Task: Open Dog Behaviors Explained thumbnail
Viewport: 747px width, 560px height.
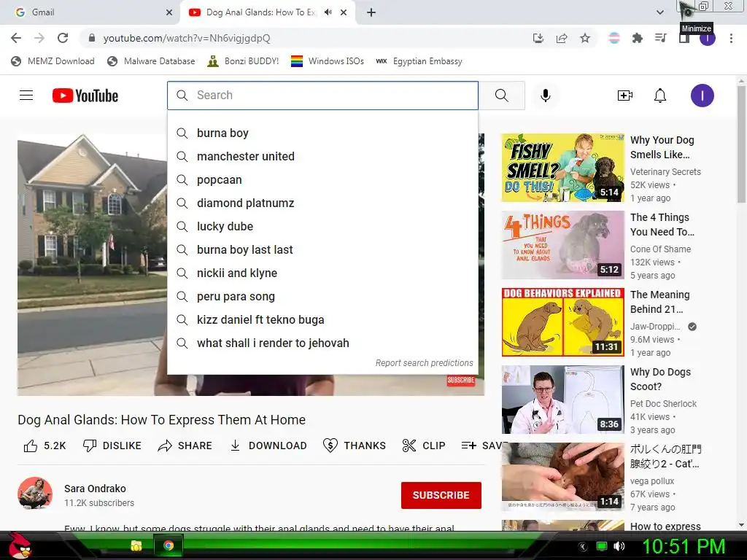Action: tap(562, 322)
